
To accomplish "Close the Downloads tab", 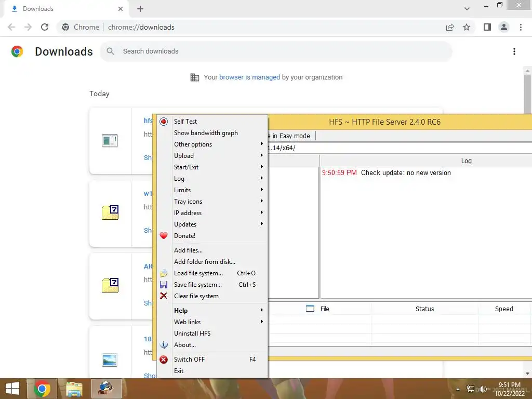I will coord(121,9).
